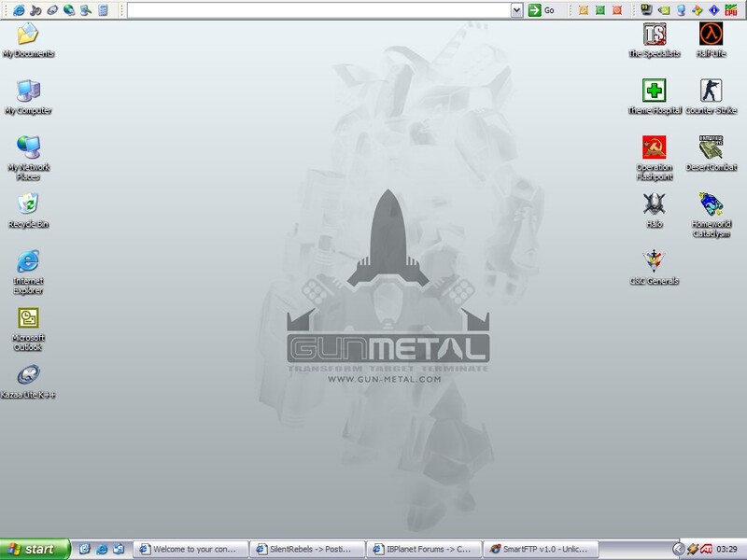Click the first Quick Launch icon
This screenshot has width=747, height=560.
coord(84,549)
